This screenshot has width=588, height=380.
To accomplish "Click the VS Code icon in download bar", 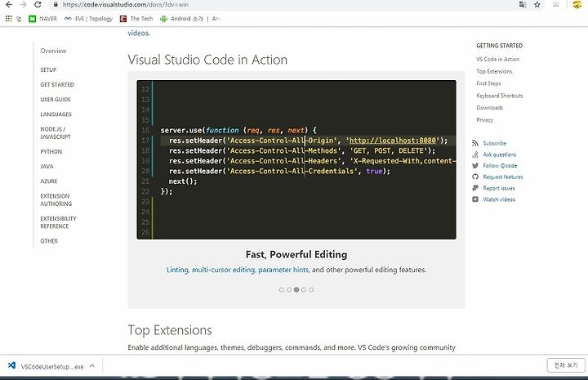I will click(11, 365).
